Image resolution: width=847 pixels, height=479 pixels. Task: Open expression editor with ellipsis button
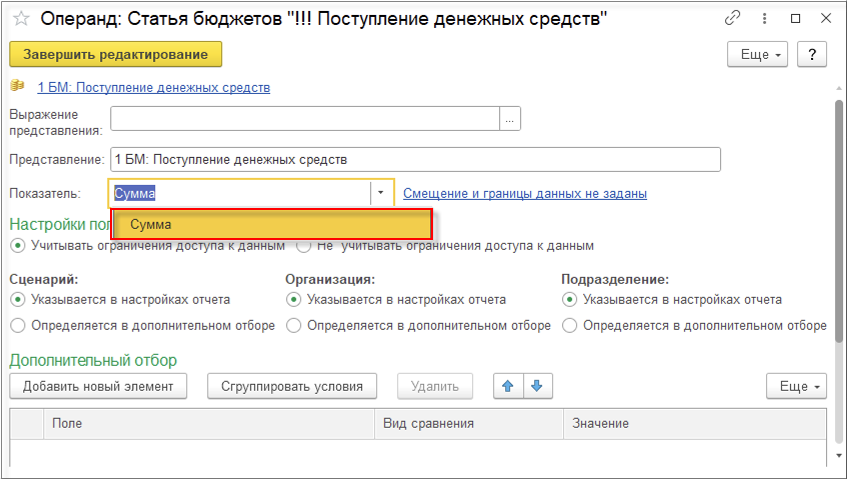coord(510,119)
